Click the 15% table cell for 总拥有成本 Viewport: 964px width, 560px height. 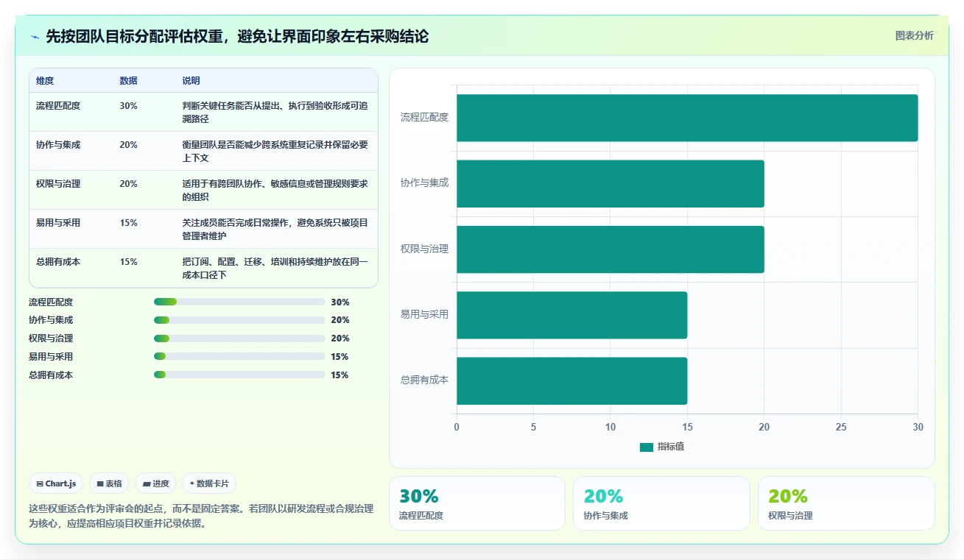click(x=128, y=262)
